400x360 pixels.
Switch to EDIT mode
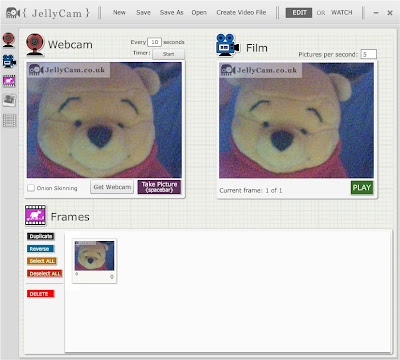coord(299,13)
